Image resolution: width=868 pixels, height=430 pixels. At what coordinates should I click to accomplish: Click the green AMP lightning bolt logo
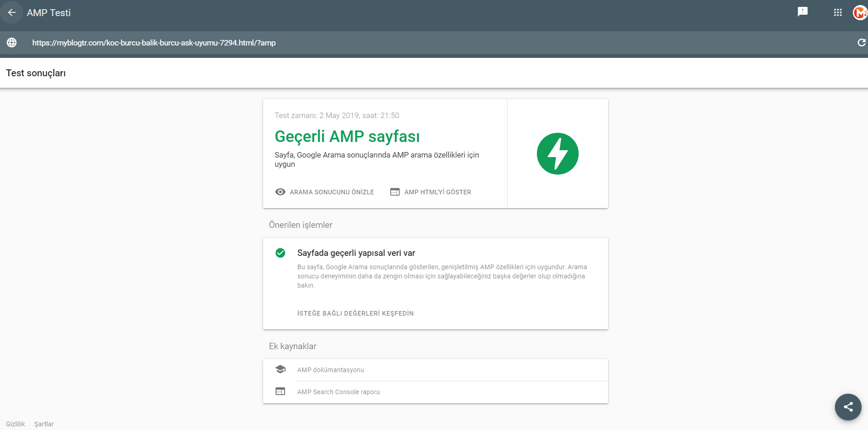point(558,153)
